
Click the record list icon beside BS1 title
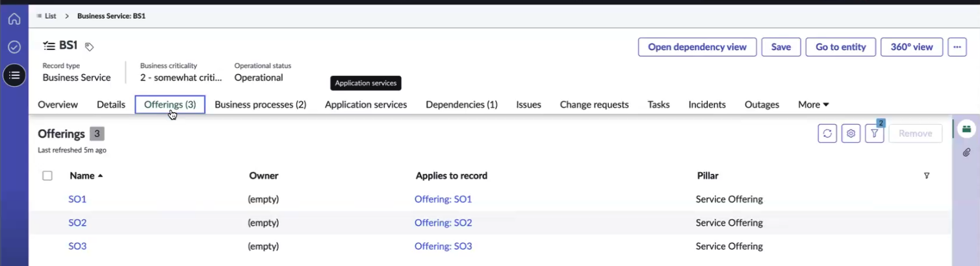[49, 45]
